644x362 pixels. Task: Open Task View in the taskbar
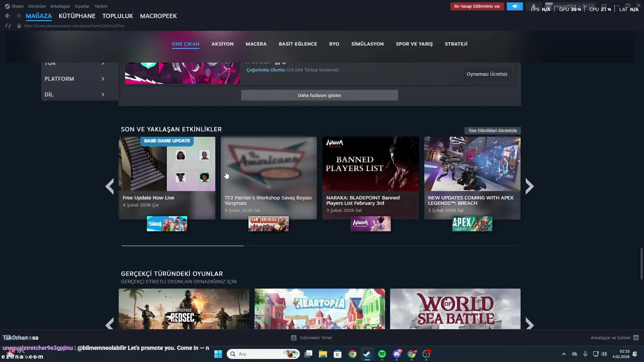point(308,354)
